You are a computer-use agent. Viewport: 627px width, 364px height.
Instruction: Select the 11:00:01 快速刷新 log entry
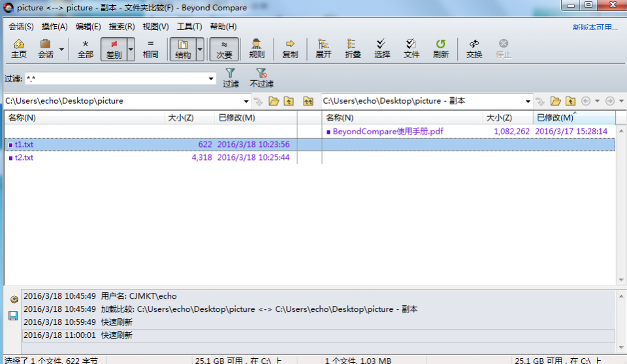coord(318,336)
